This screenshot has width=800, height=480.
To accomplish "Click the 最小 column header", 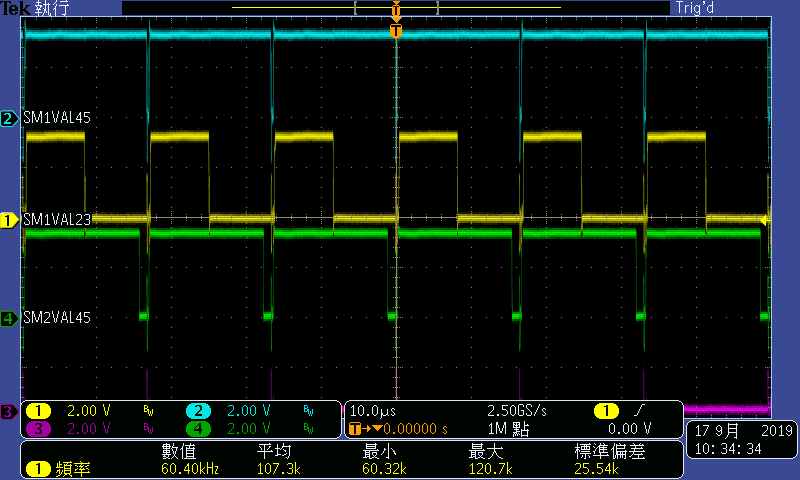I will coord(380,451).
